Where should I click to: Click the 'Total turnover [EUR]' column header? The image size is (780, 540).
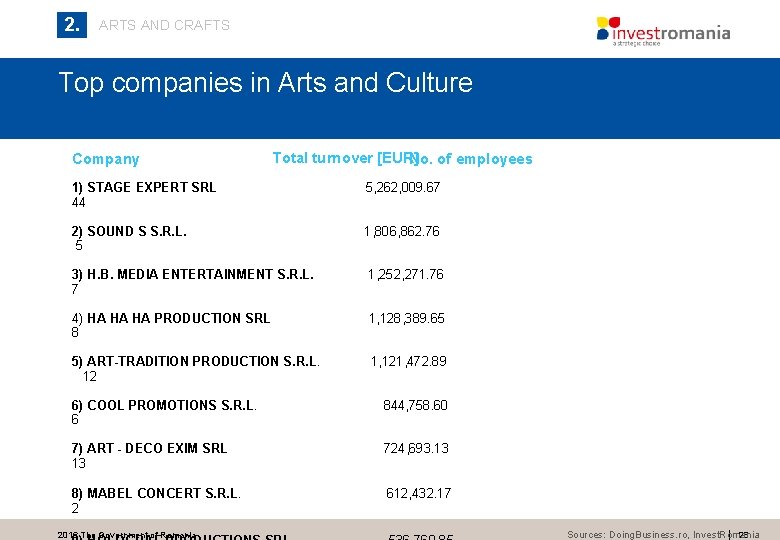(x=345, y=158)
